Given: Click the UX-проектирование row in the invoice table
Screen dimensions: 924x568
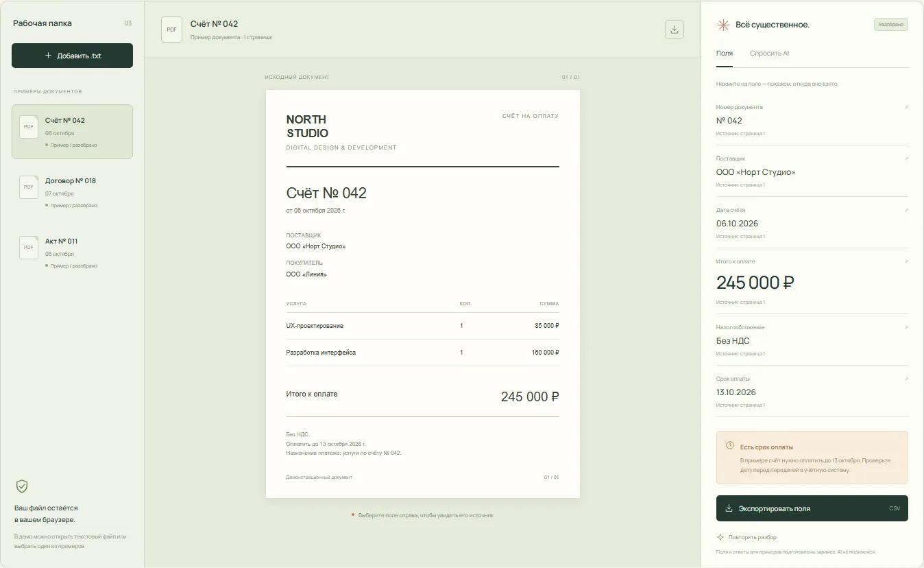Looking at the screenshot, I should pos(422,326).
